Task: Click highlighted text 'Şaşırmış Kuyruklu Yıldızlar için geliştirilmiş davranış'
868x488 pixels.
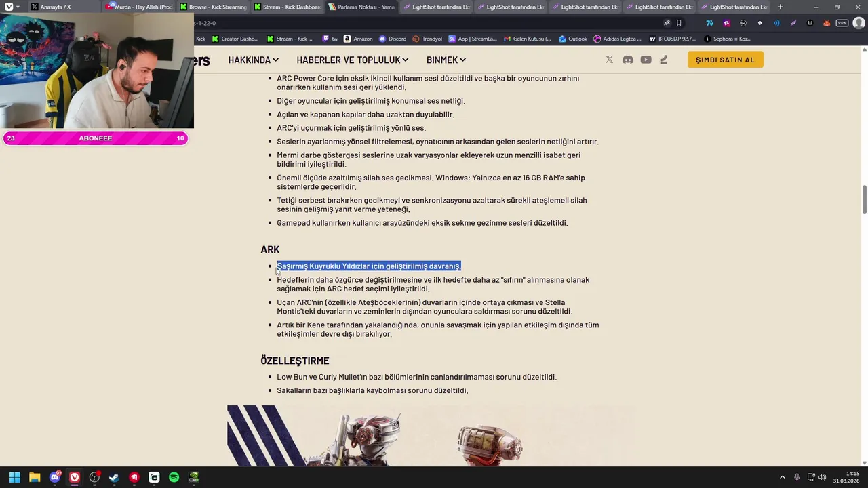Action: (368, 266)
